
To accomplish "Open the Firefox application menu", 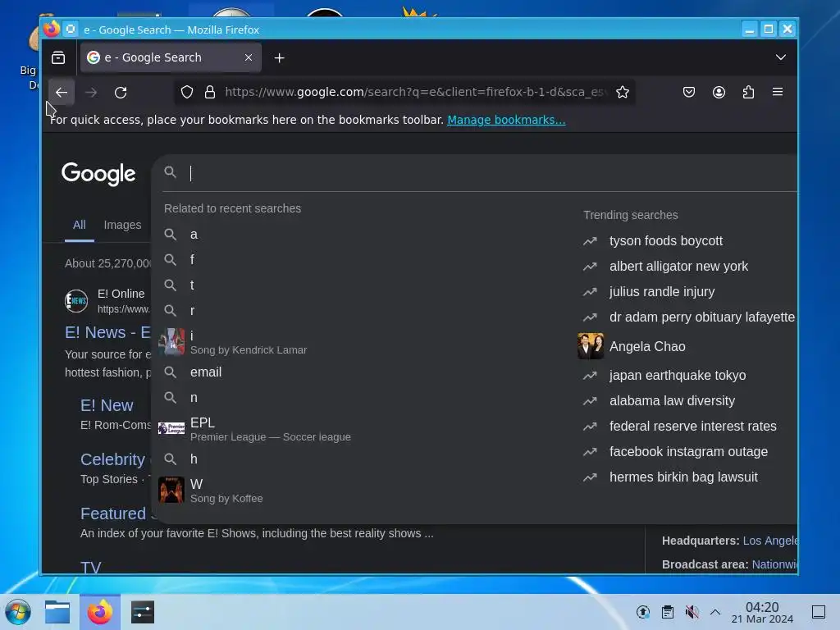I will tap(778, 92).
